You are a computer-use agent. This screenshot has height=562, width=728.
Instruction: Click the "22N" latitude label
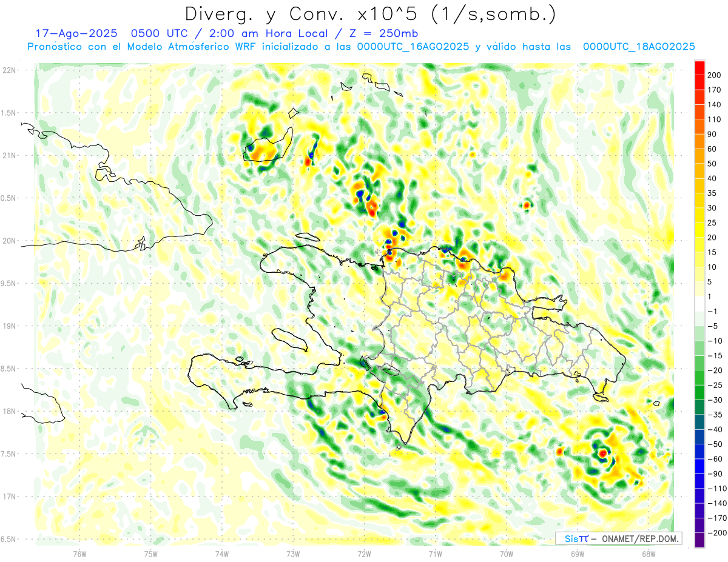point(9,70)
